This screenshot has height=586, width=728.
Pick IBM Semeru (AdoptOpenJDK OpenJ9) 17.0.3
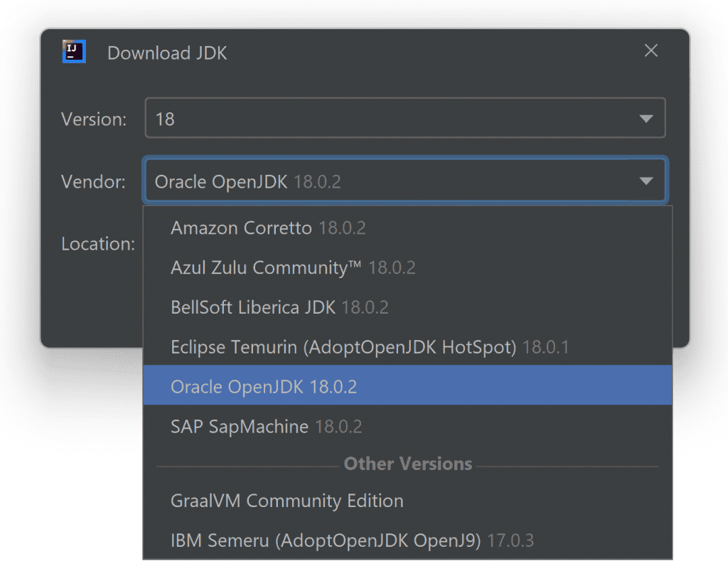point(352,540)
